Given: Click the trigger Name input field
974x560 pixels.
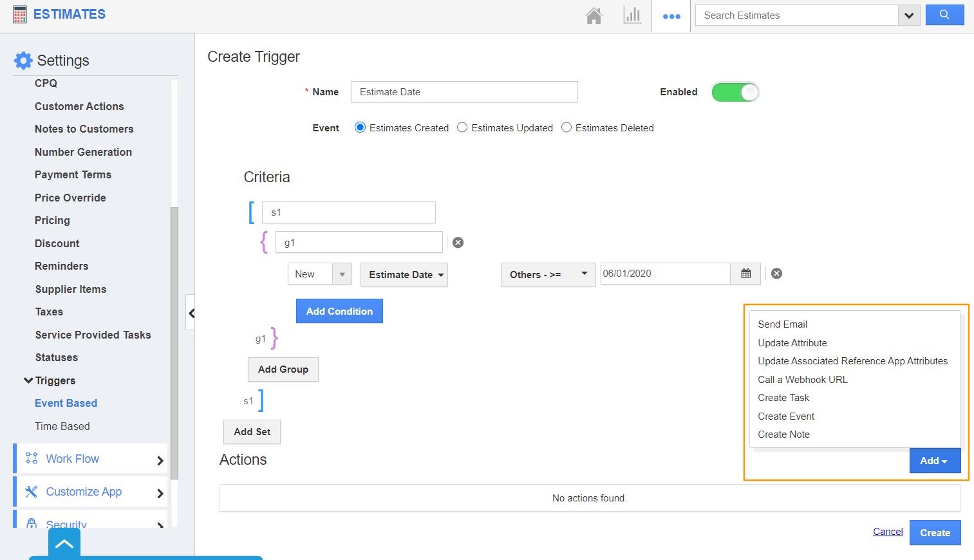Looking at the screenshot, I should (x=464, y=92).
